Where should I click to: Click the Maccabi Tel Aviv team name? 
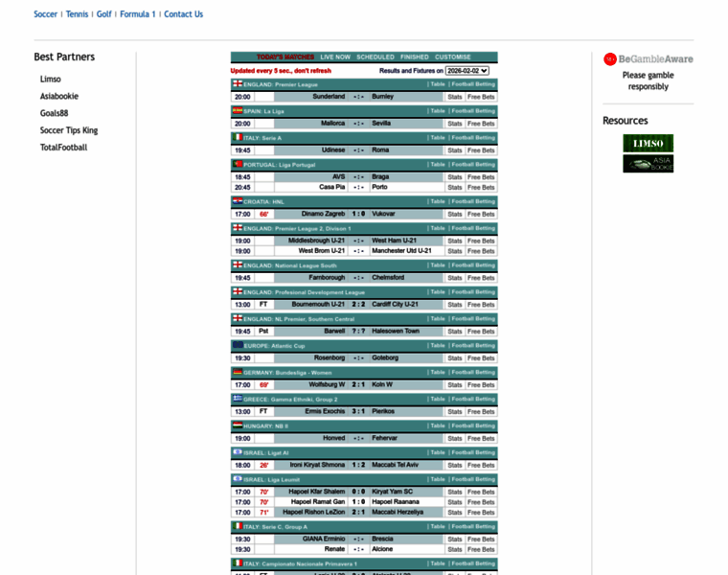click(x=395, y=465)
